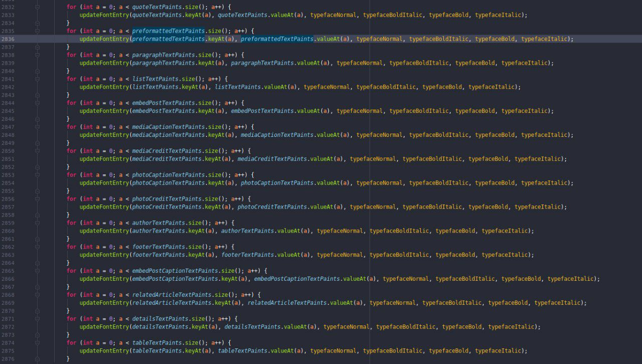The width and height of the screenshot is (642, 364).
Task: Click embedPostCaptionTextPaints in line 2865 loop
Action: point(175,271)
